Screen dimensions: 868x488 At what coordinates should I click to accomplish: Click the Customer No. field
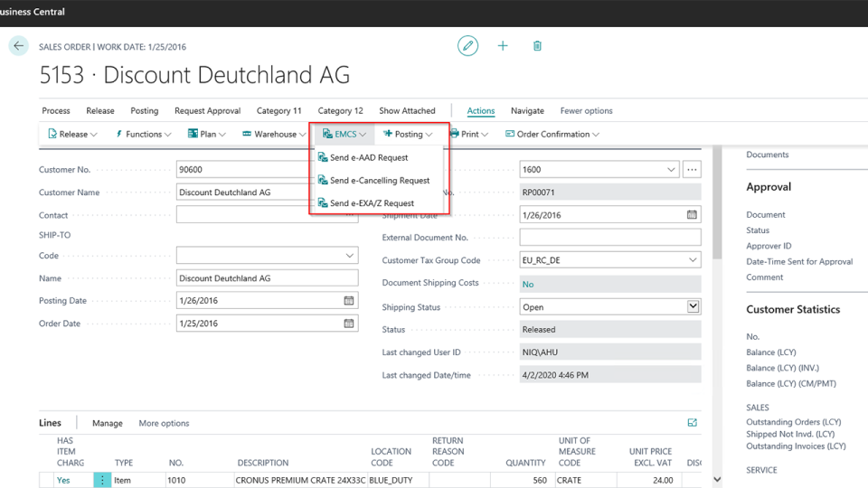[x=267, y=169]
